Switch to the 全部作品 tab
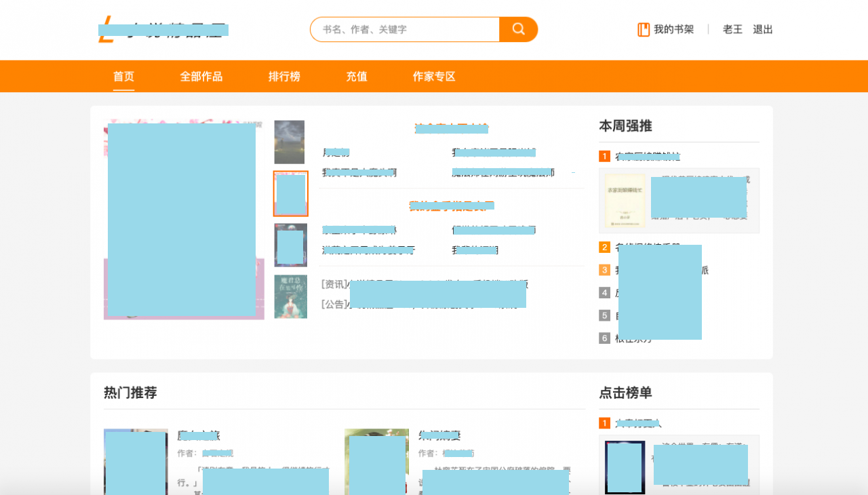 [201, 77]
